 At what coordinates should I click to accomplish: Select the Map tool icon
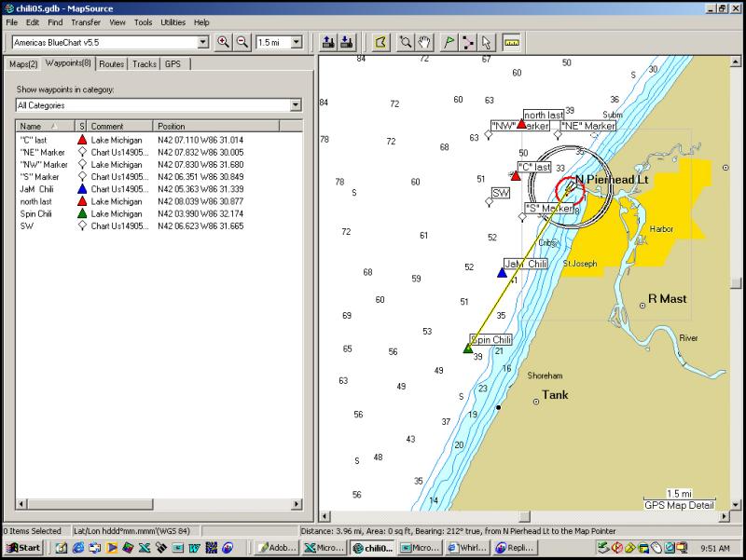[380, 42]
